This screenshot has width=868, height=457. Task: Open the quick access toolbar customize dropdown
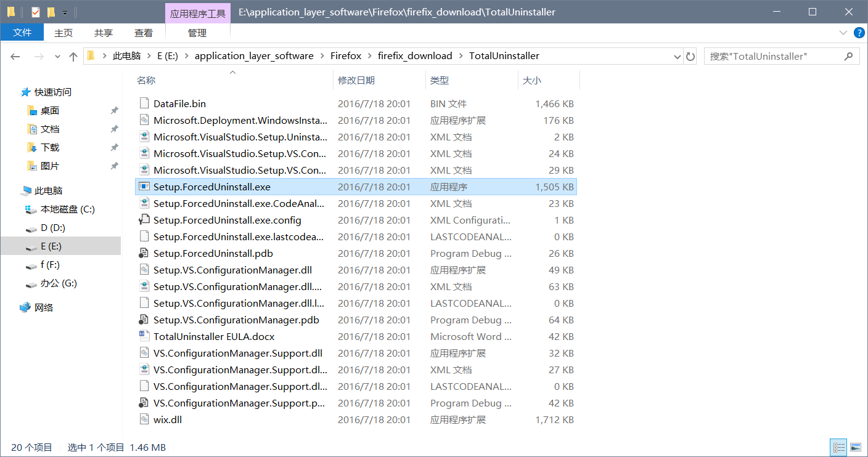tap(65, 12)
